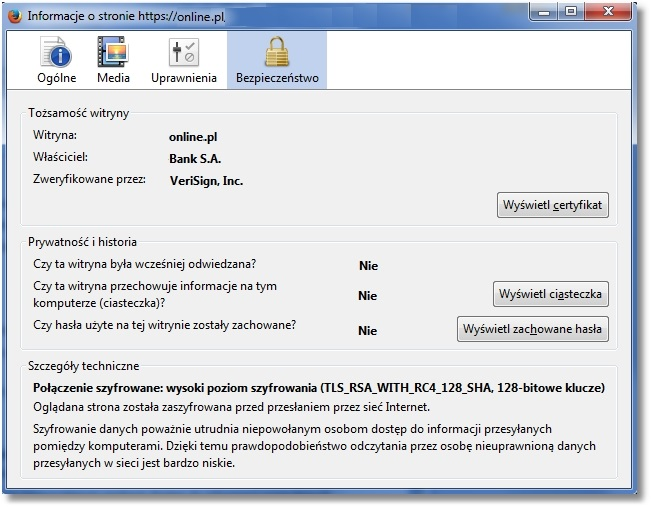The width and height of the screenshot is (651, 508).
Task: Click Nie answer for saved passwords
Action: [x=368, y=331]
